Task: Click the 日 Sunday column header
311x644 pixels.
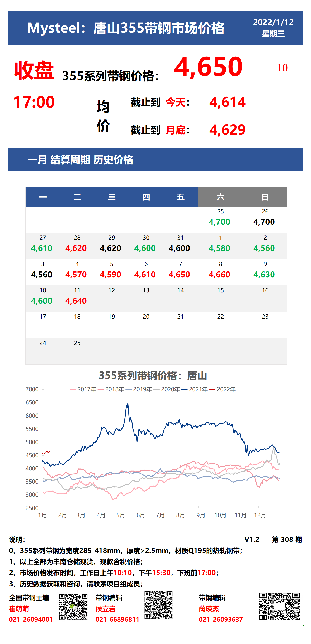Action: pos(265,197)
